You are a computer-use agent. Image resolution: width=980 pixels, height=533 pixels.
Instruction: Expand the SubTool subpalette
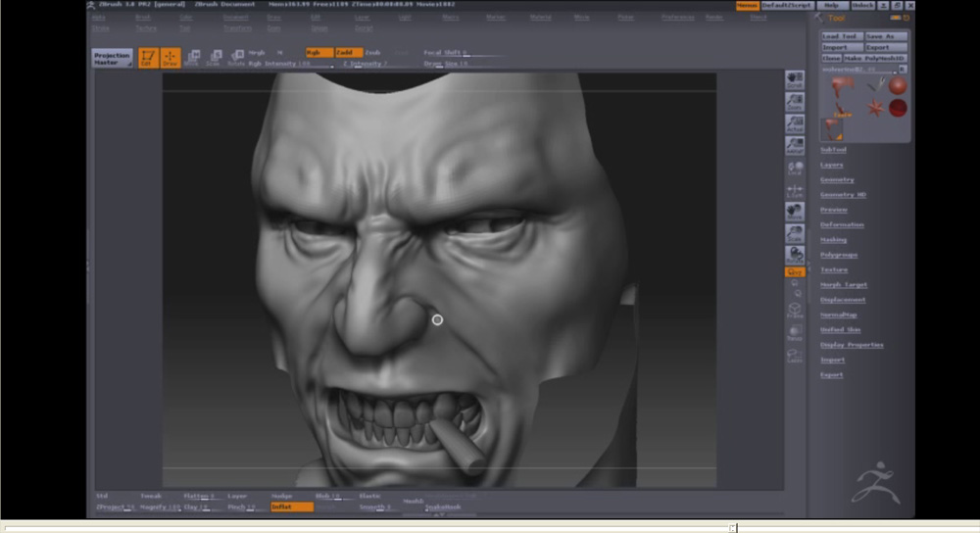pyautogui.click(x=833, y=150)
